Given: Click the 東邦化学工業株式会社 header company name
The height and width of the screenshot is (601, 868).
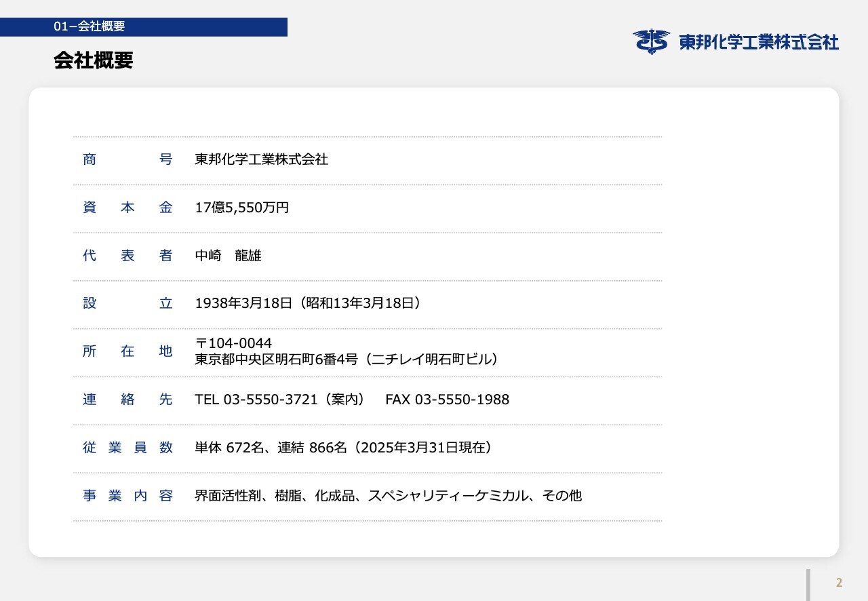Looking at the screenshot, I should coord(759,42).
